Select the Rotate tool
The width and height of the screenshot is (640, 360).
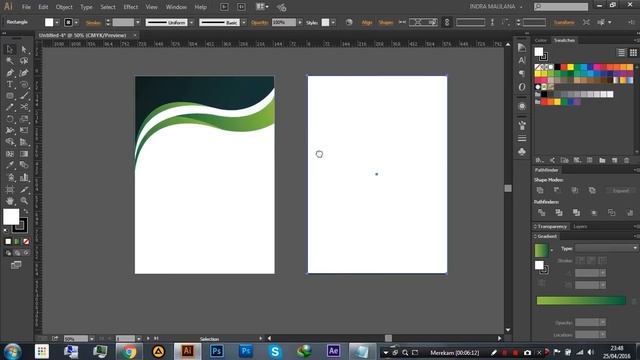pyautogui.click(x=10, y=119)
